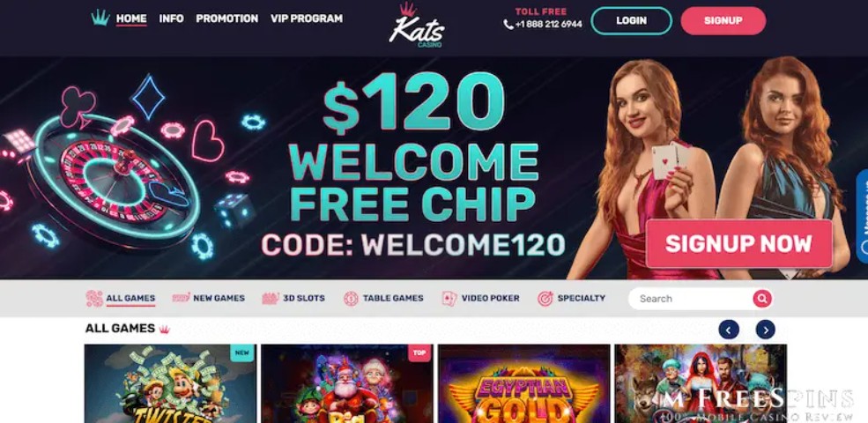
Task: Click the Login button
Action: coord(632,20)
